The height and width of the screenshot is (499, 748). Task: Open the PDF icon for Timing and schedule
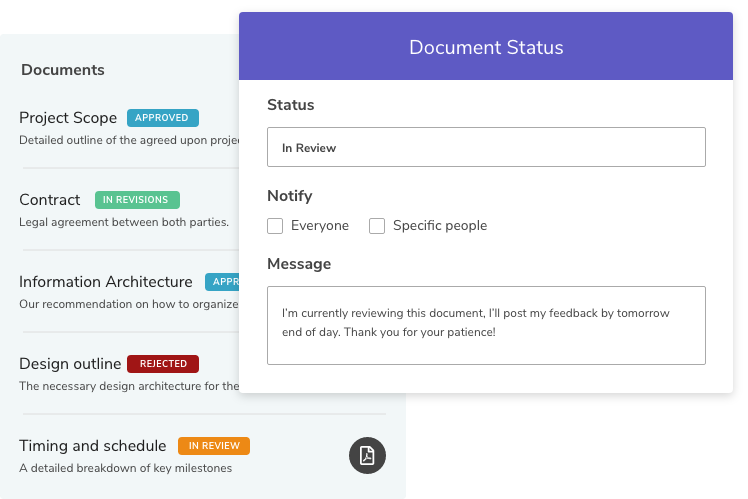(x=367, y=455)
